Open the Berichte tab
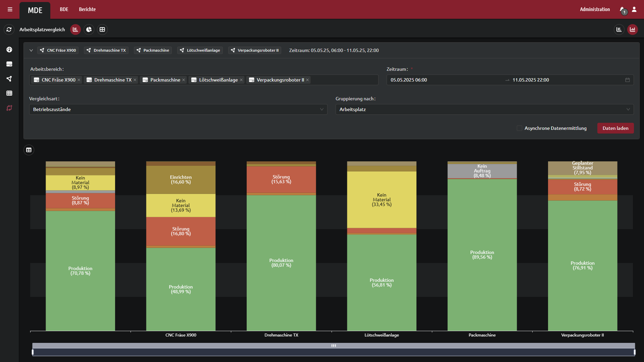 pos(87,9)
